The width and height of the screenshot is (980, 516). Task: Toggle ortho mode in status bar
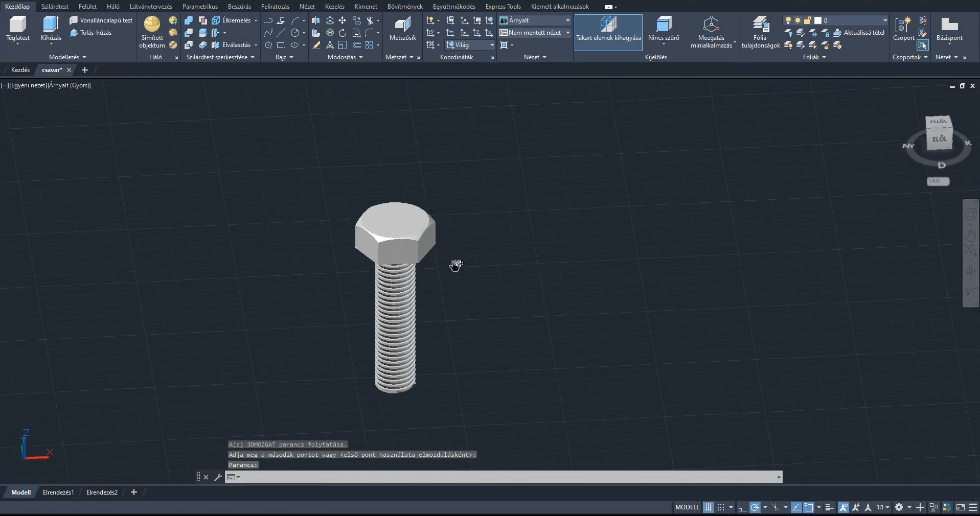click(x=742, y=507)
